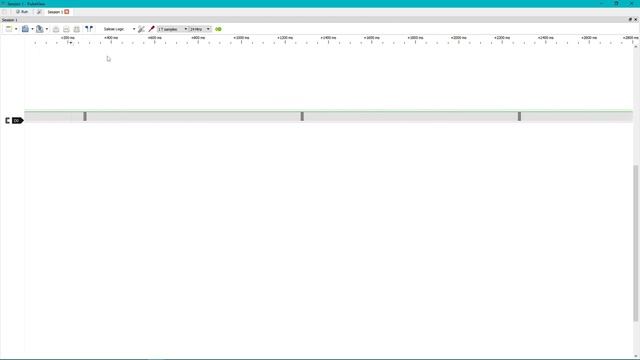Image resolution: width=640 pixels, height=360 pixels.
Task: Click the third pulse on D0 trace
Action: 519,116
